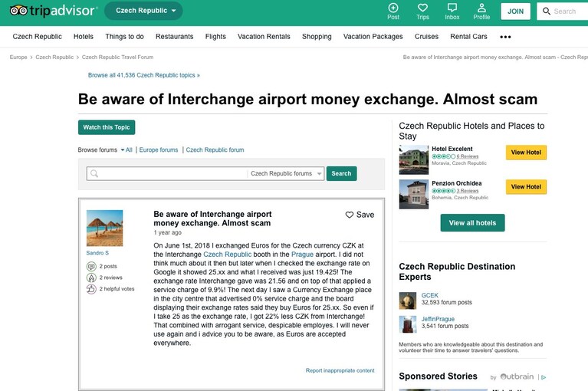Open Hotel Excelent 6 Reviews link
The width and height of the screenshot is (588, 391).
467,156
